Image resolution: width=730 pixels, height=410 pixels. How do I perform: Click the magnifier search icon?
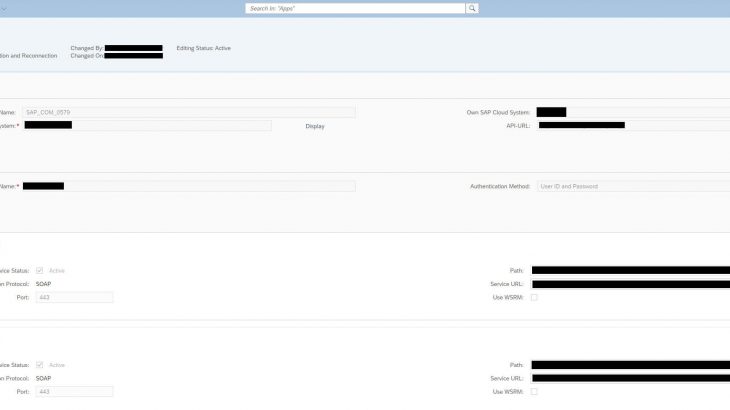point(472,8)
